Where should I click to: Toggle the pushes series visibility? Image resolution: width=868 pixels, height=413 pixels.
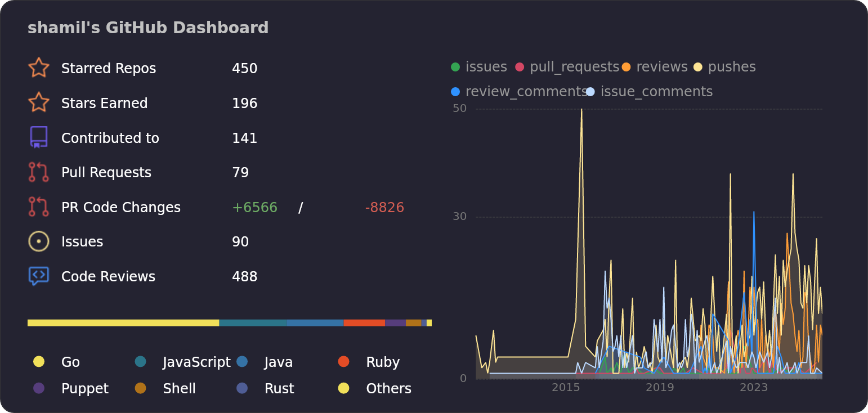[x=726, y=66]
